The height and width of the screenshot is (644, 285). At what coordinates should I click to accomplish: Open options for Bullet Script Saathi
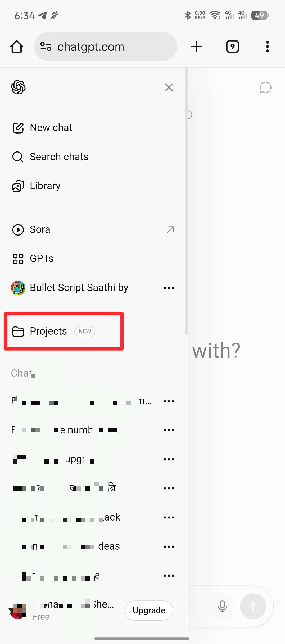click(x=169, y=288)
